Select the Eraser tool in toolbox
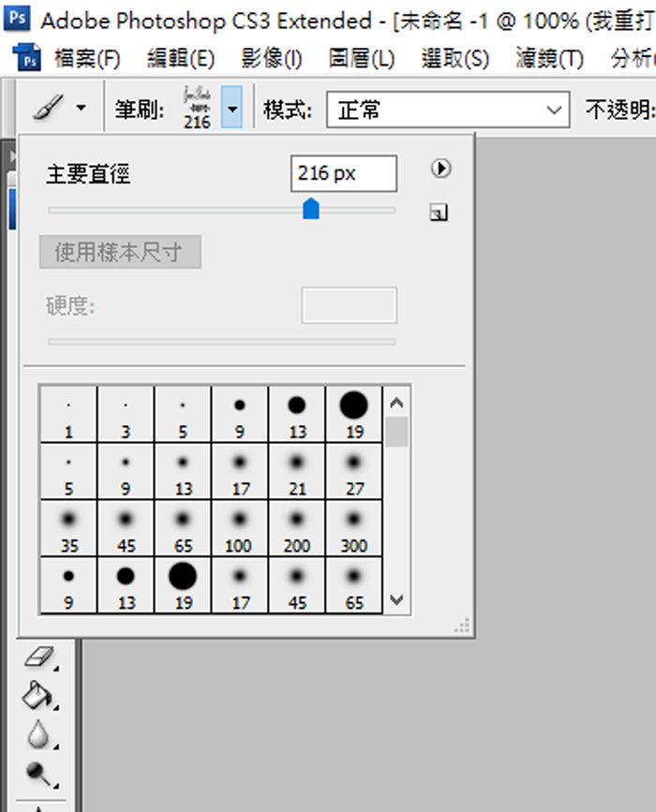This screenshot has width=656, height=812. click(38, 657)
